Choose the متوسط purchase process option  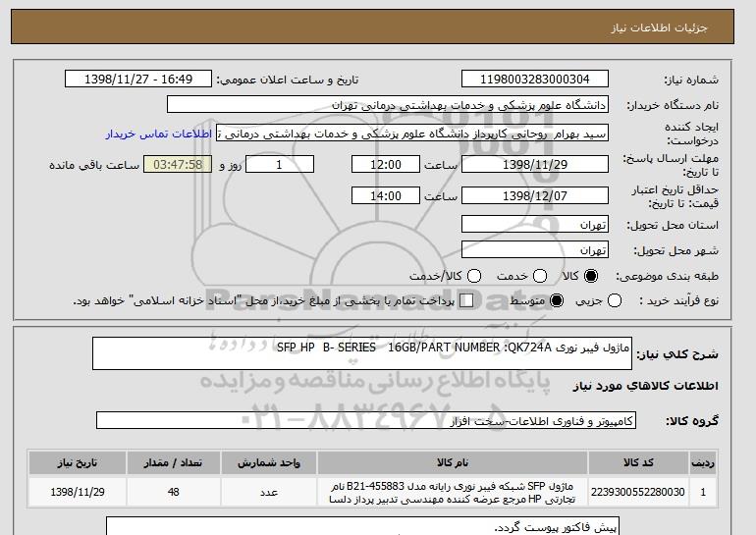click(557, 300)
